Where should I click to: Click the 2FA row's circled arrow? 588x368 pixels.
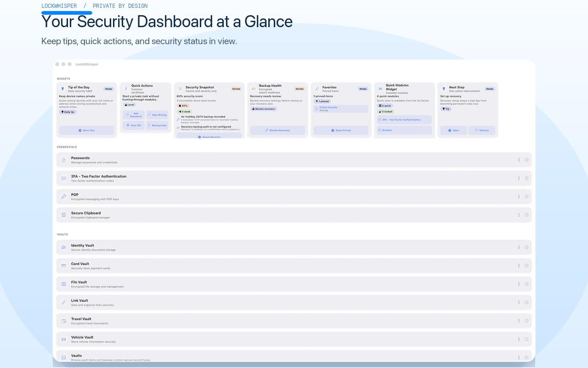(x=526, y=178)
